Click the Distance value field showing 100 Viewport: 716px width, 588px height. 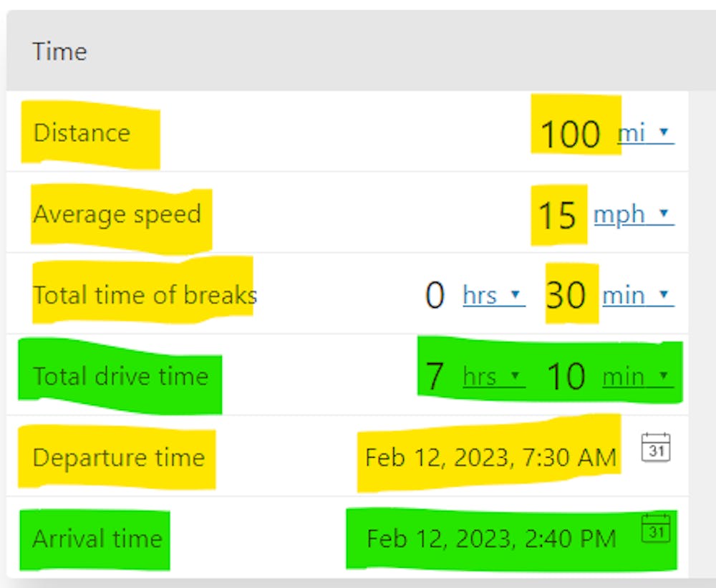[570, 134]
